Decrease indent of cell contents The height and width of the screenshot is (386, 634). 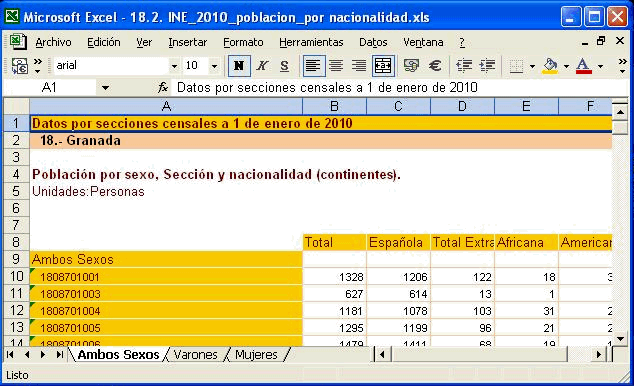(x=464, y=66)
